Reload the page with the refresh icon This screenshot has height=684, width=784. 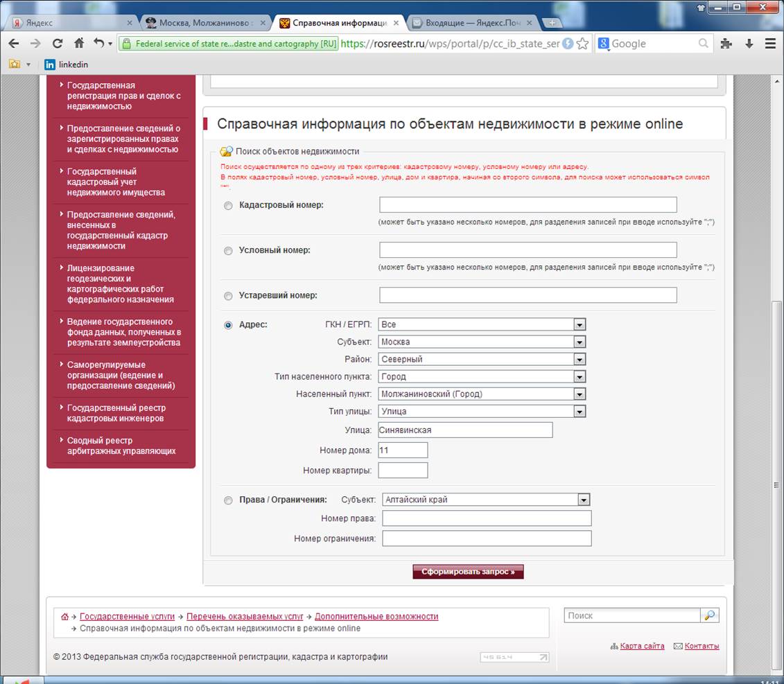(58, 43)
